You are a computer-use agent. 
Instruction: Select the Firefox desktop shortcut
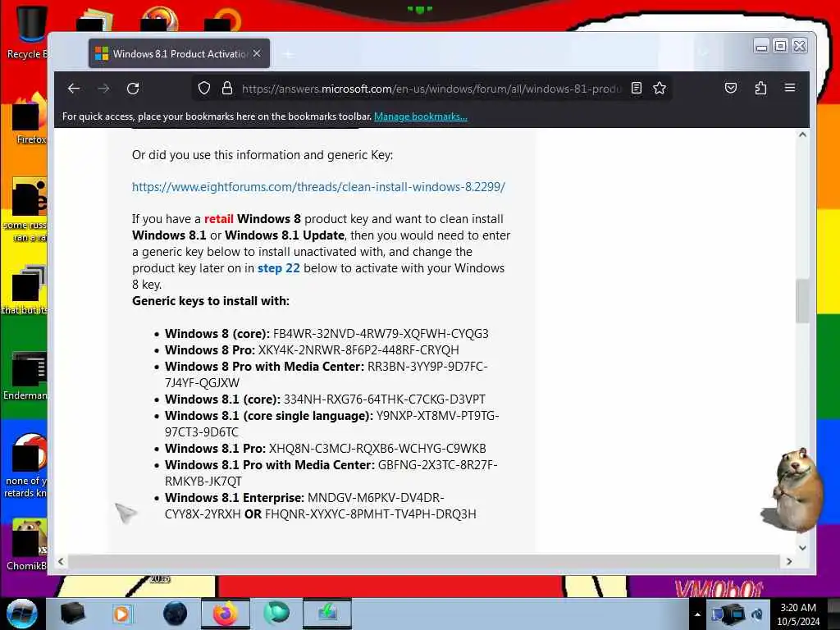(30, 119)
